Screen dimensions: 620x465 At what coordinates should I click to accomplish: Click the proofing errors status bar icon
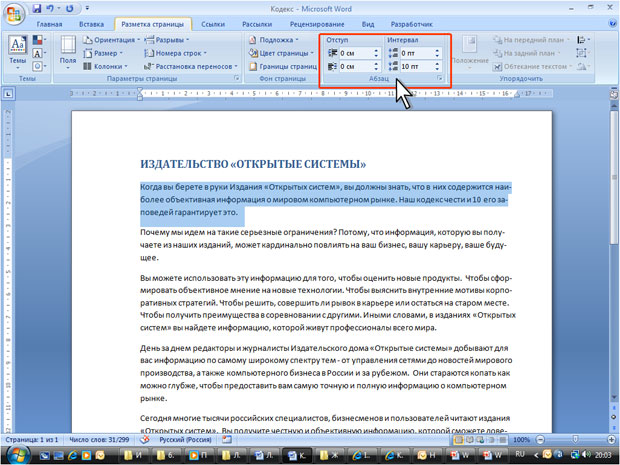tap(145, 440)
